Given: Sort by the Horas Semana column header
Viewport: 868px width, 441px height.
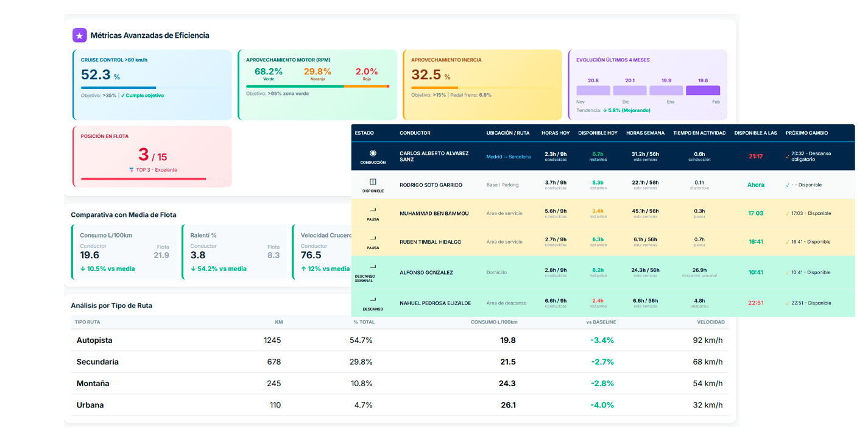Looking at the screenshot, I should (x=645, y=133).
